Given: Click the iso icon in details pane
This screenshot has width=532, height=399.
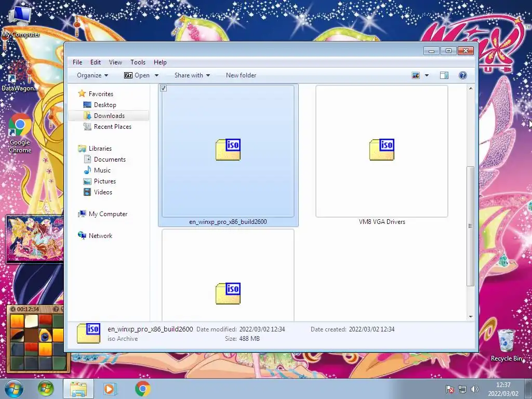Looking at the screenshot, I should pos(88,333).
